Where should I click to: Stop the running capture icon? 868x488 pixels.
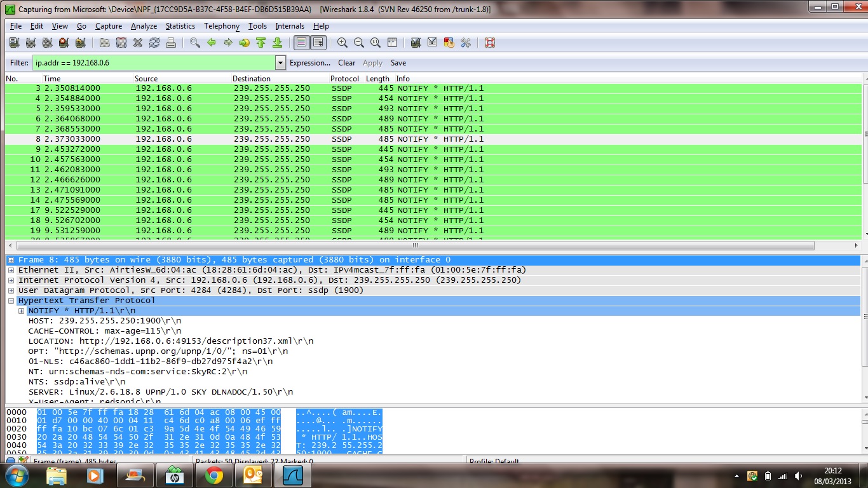[x=64, y=43]
